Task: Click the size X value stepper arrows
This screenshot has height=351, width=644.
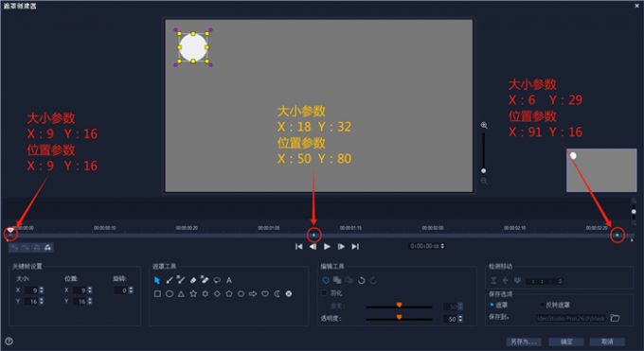Action: (42, 290)
